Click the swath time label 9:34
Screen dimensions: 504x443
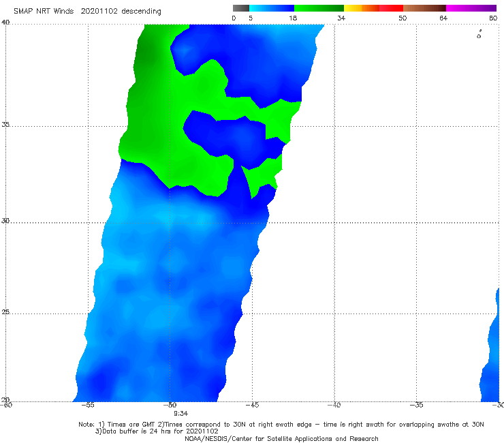[181, 414]
